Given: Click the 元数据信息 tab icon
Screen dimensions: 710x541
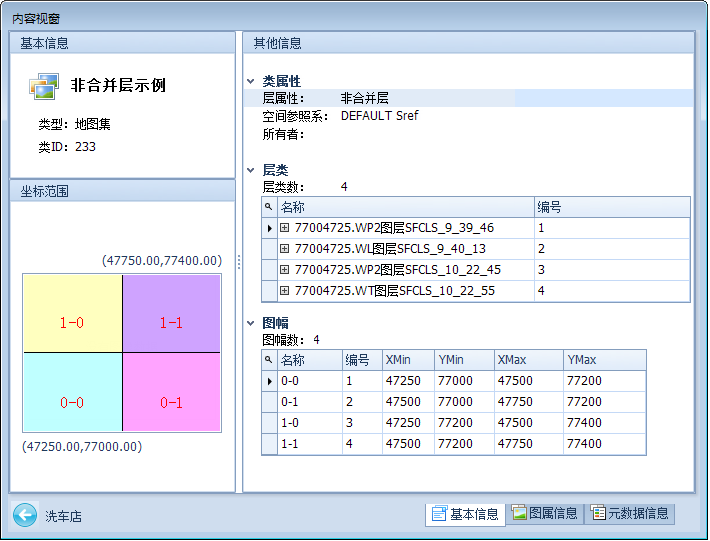Looking at the screenshot, I should (598, 514).
